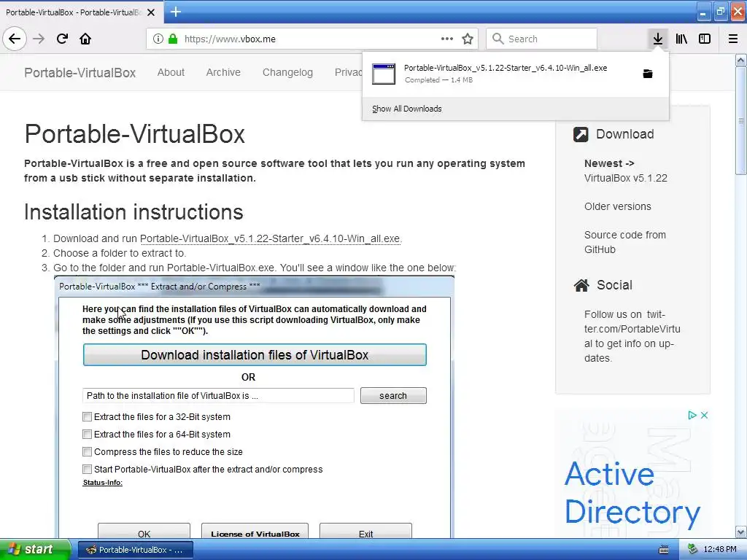Click the Status-Info label
Image resolution: width=747 pixels, height=560 pixels.
[102, 483]
